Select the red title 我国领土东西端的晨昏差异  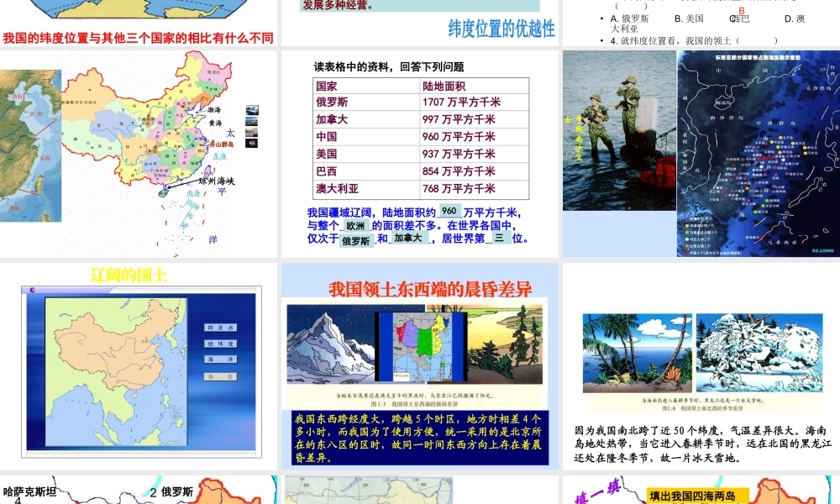pos(430,289)
